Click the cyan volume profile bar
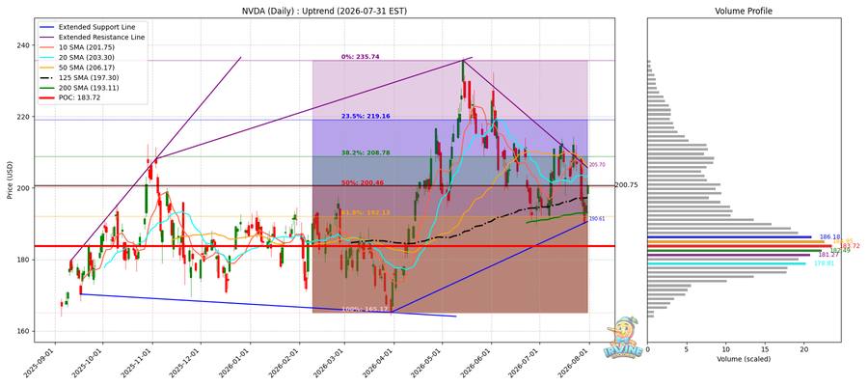The image size is (868, 386). [x=726, y=263]
